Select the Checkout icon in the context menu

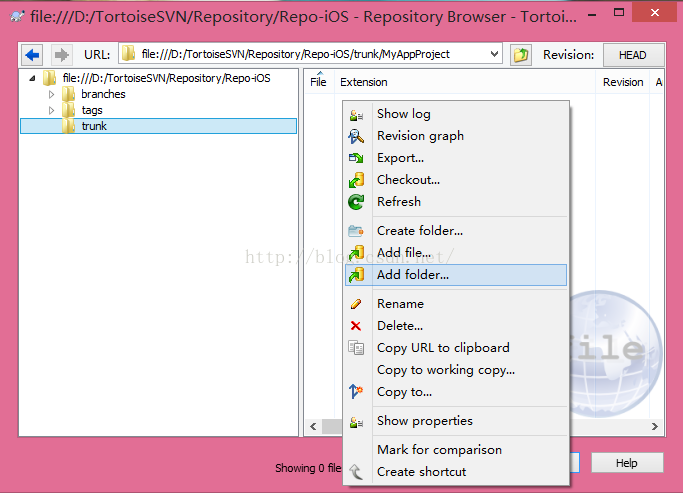[x=356, y=180]
